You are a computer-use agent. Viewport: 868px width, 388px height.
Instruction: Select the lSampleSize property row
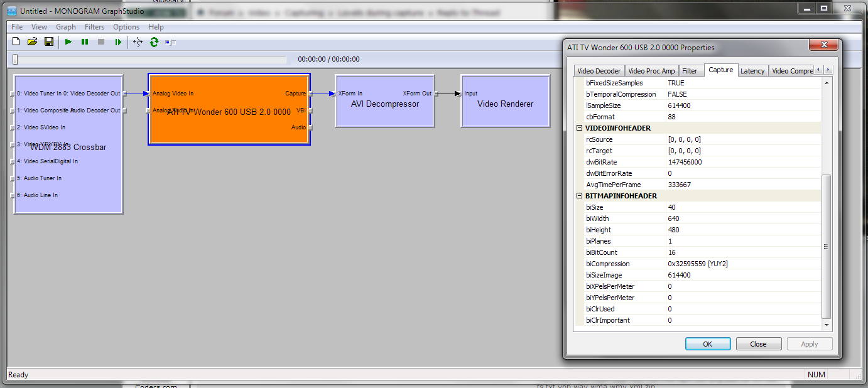(x=698, y=105)
